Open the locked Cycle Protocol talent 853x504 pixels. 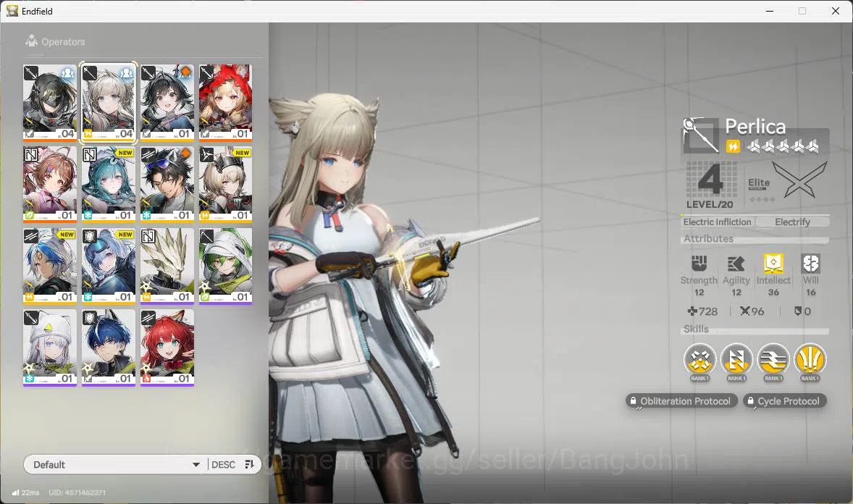pyautogui.click(x=784, y=401)
